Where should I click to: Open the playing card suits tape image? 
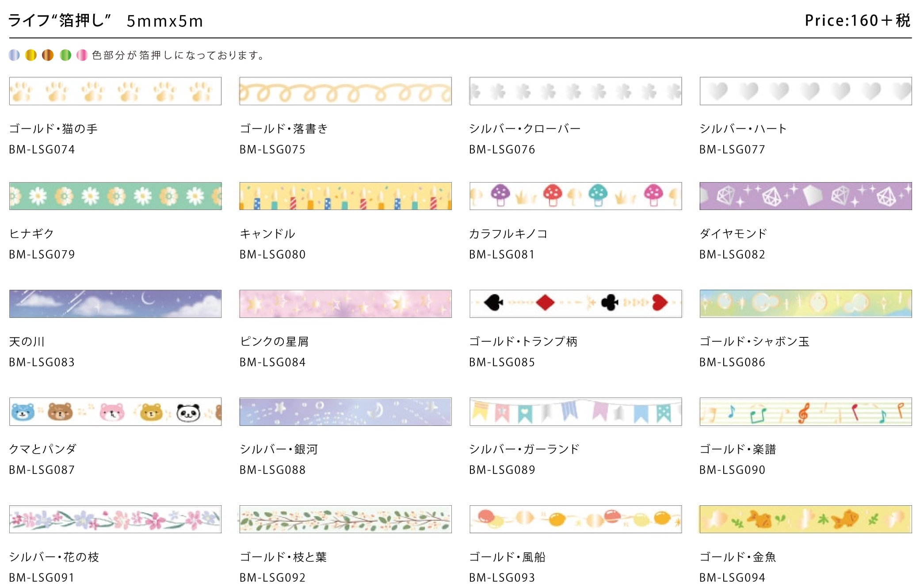coord(575,304)
